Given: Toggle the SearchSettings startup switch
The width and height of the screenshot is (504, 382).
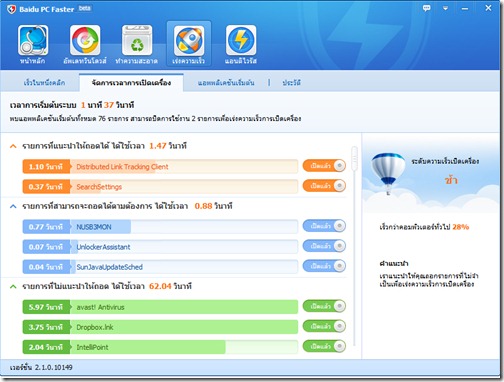Looking at the screenshot, I should (324, 186).
